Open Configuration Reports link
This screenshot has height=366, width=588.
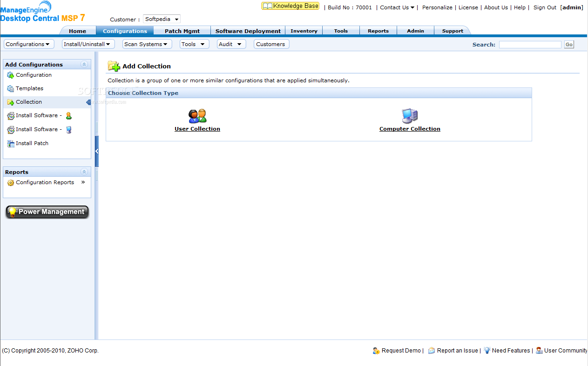pos(45,182)
